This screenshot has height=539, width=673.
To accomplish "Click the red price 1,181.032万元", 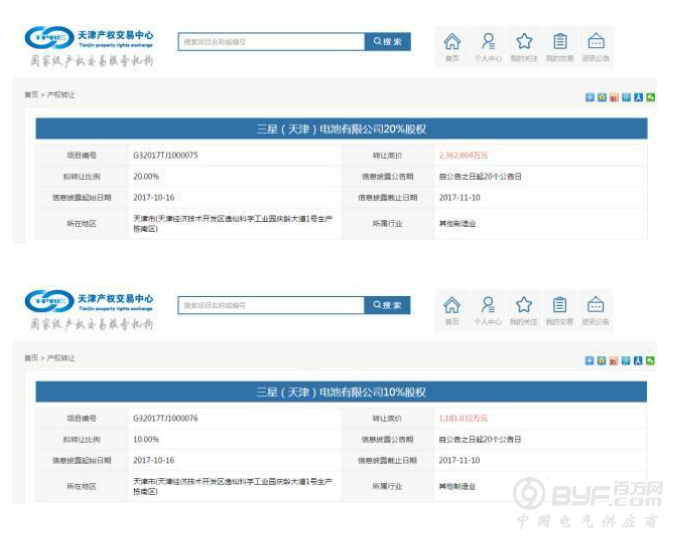I will [463, 418].
